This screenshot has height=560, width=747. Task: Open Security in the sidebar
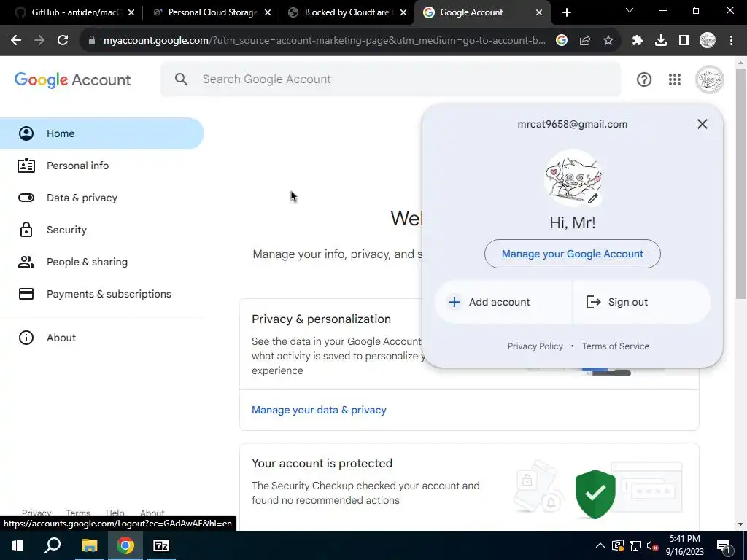102,230
